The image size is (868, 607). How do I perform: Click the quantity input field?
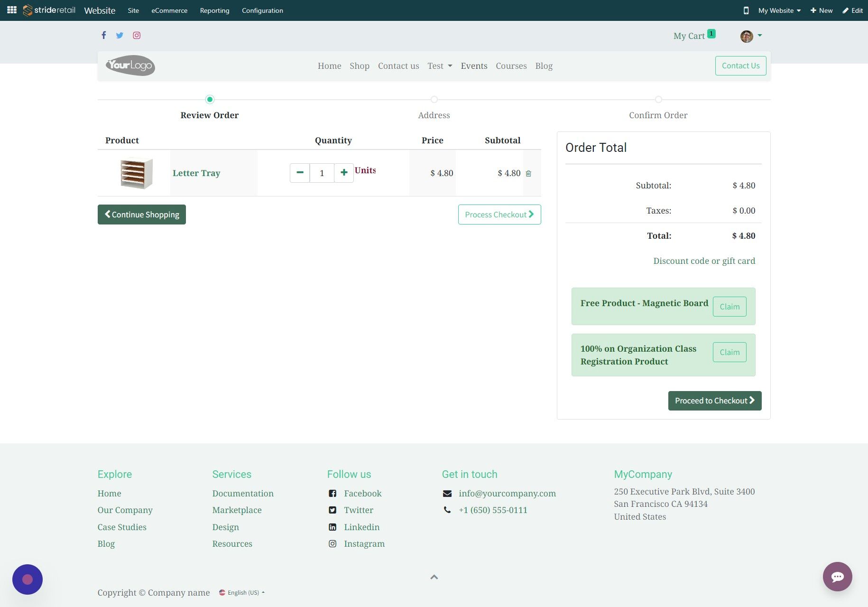(x=322, y=173)
